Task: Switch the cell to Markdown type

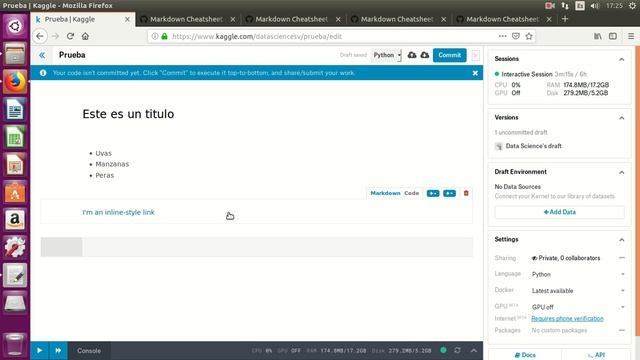Action: [x=385, y=193]
